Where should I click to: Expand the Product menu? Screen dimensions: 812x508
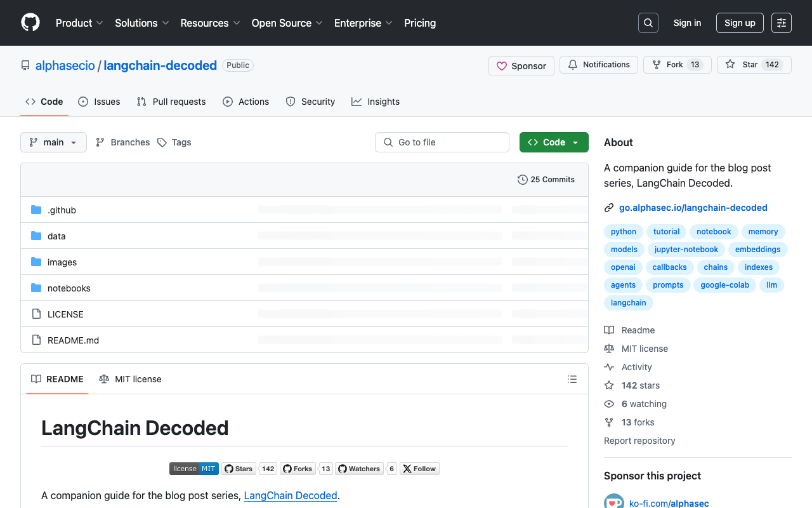[x=79, y=23]
